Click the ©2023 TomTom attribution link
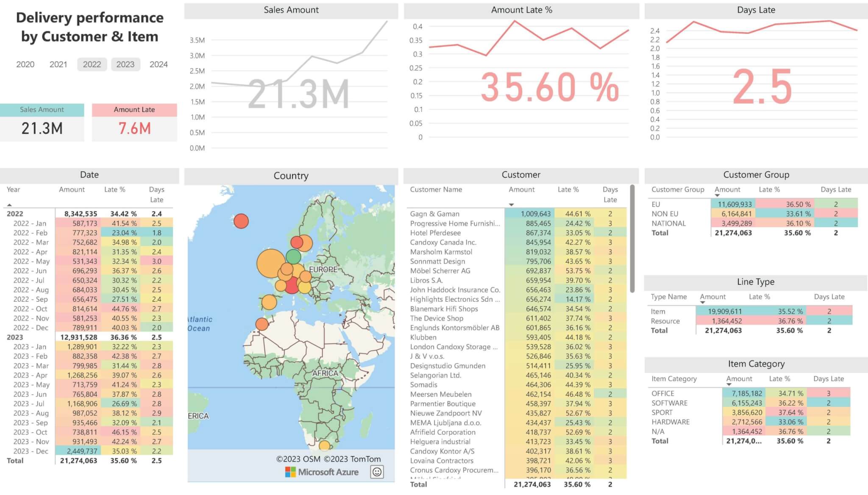868x495 pixels. [352, 459]
